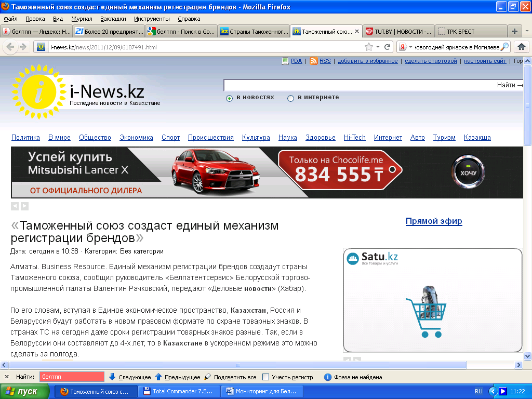The height and width of the screenshot is (399, 532).
Task: Click the Yandex search engine icon
Action: (x=403, y=47)
